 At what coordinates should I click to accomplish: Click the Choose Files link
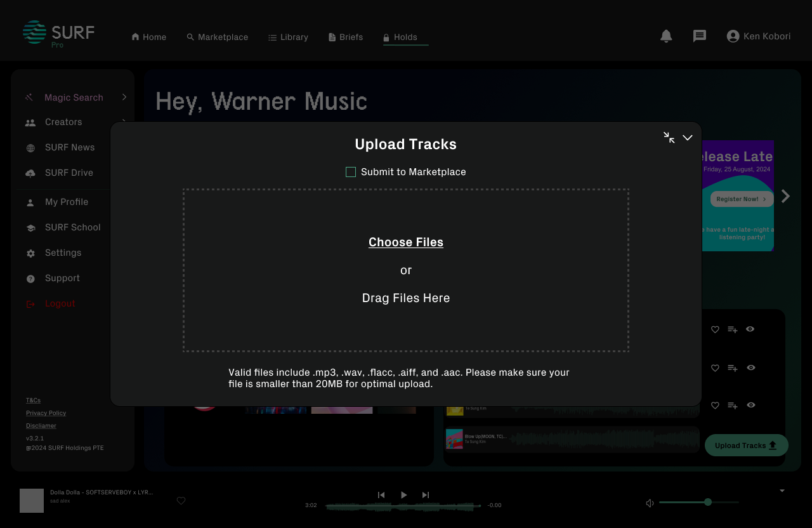coord(406,242)
